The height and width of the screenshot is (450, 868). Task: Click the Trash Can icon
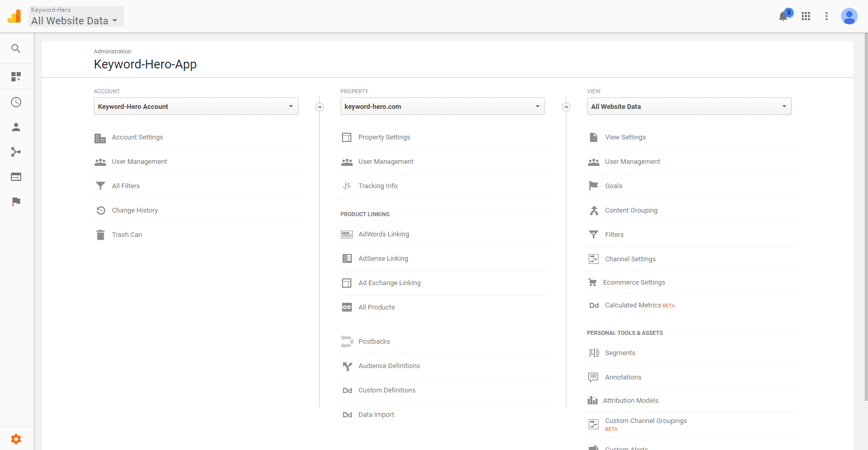(101, 235)
